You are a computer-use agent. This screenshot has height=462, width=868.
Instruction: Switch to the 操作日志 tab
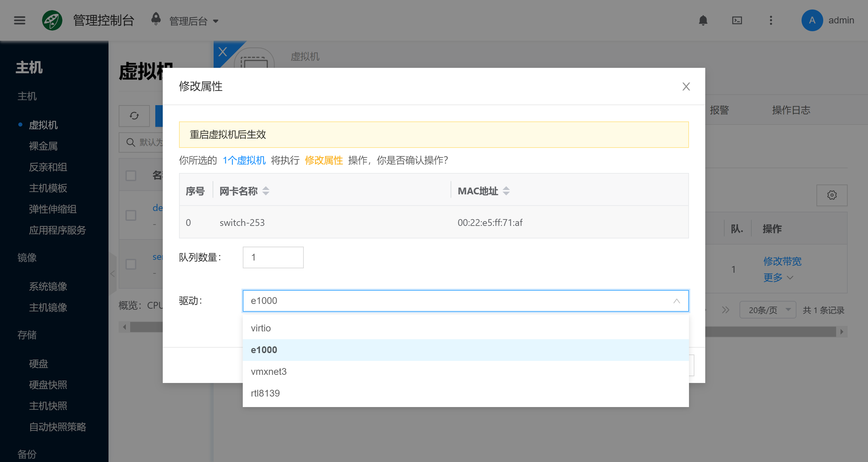click(791, 110)
